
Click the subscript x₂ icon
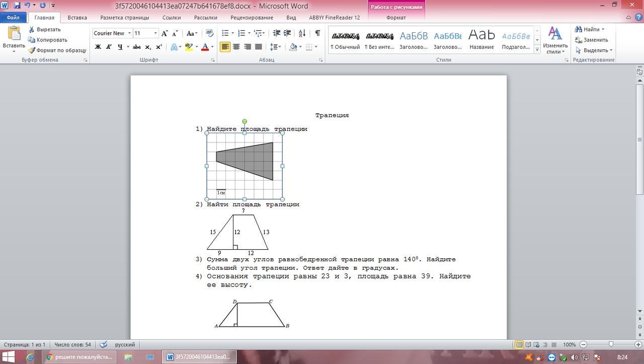coord(148,47)
